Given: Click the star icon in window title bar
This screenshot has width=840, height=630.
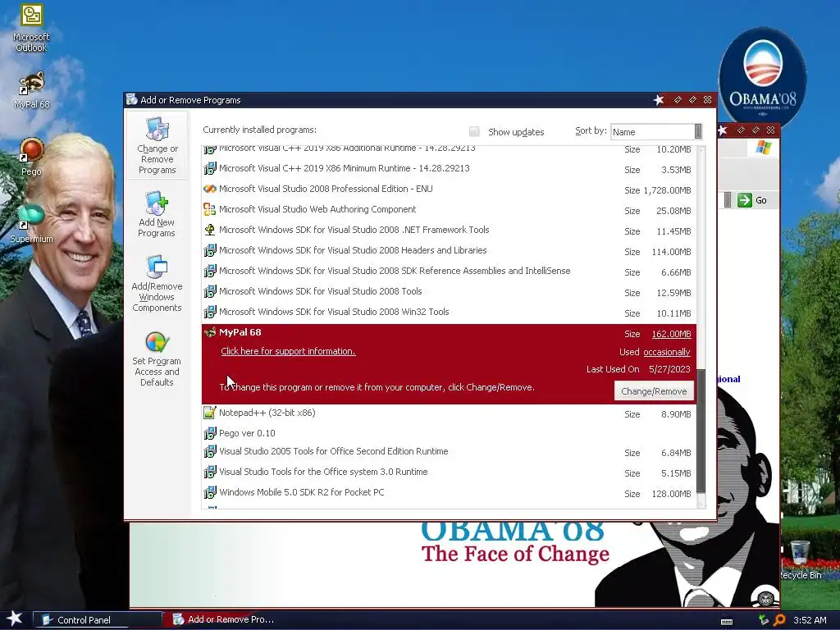Looking at the screenshot, I should tap(659, 99).
